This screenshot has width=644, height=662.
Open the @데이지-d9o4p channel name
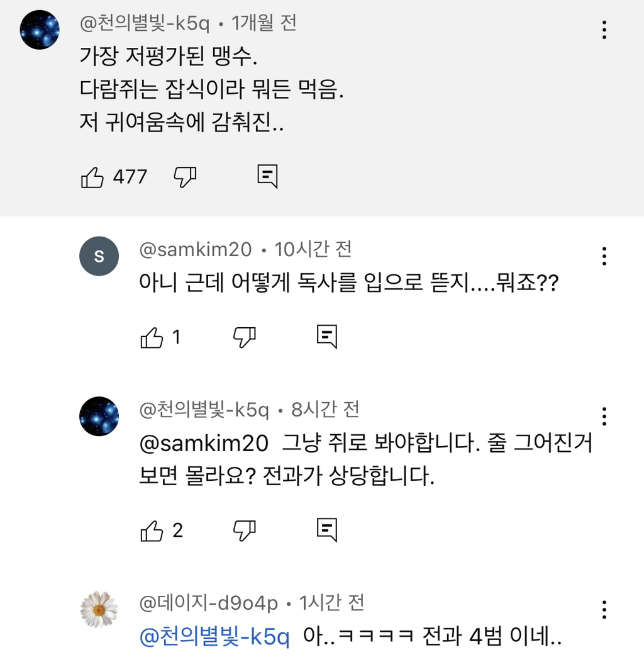pyautogui.click(x=208, y=603)
